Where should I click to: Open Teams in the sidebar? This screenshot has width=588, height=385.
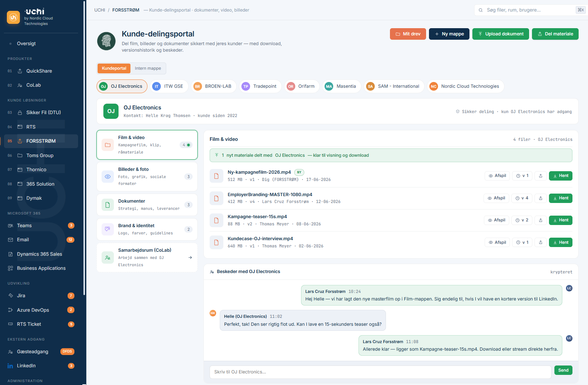point(41,226)
